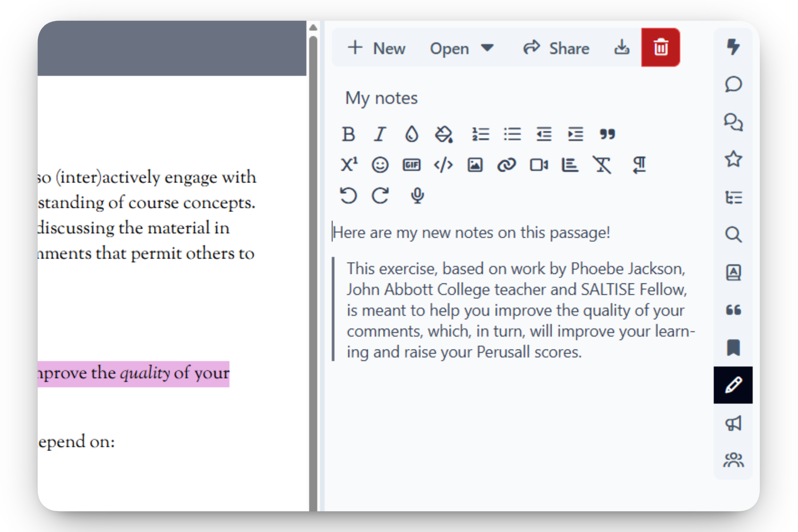Insert a numbered list
The width and height of the screenshot is (798, 532).
pos(480,134)
